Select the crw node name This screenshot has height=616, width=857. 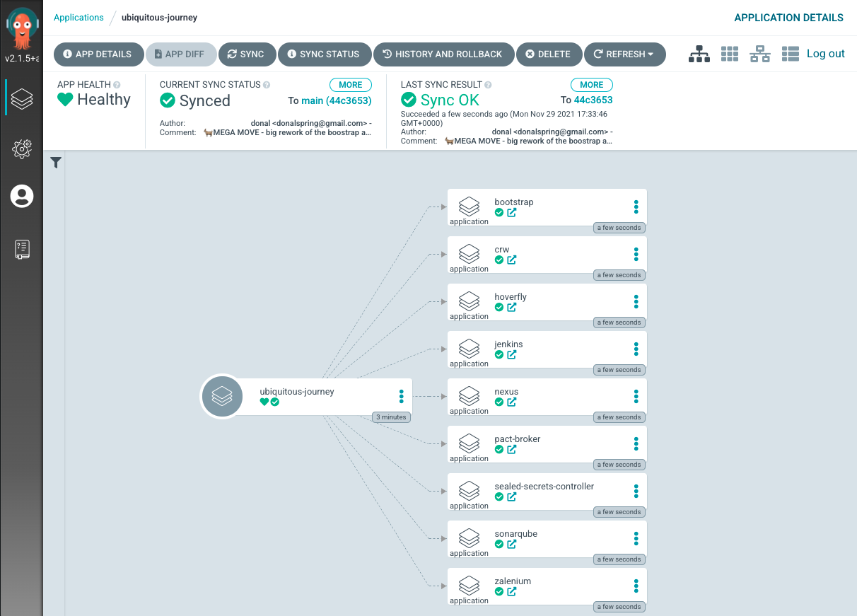pos(502,250)
